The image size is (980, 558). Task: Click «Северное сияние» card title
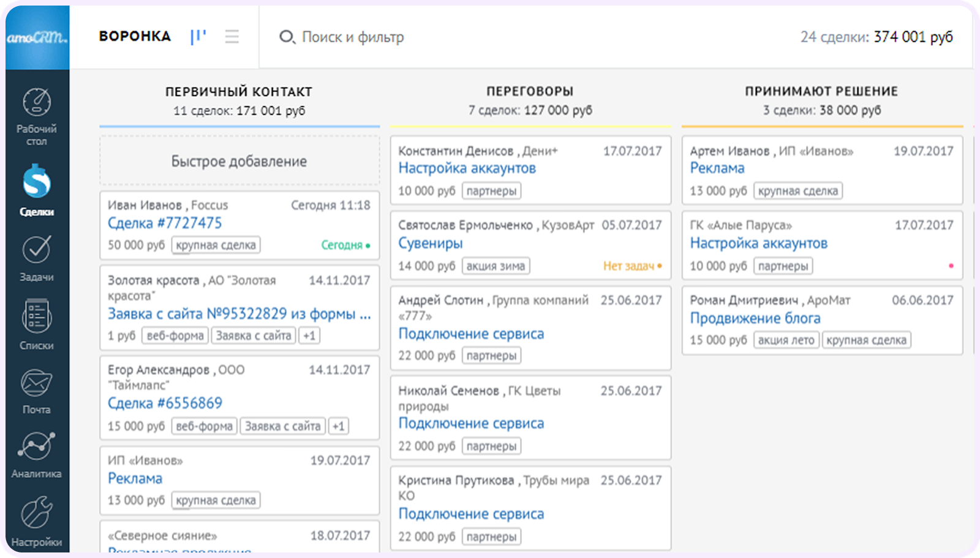pos(162,536)
